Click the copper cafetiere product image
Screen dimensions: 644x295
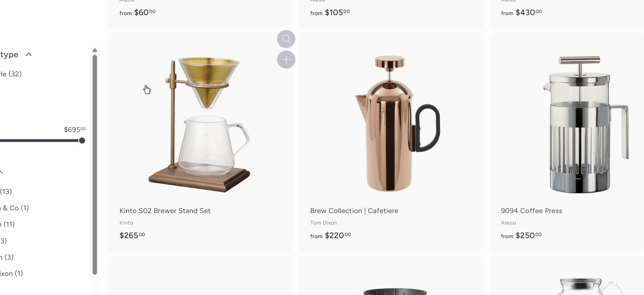click(x=397, y=123)
